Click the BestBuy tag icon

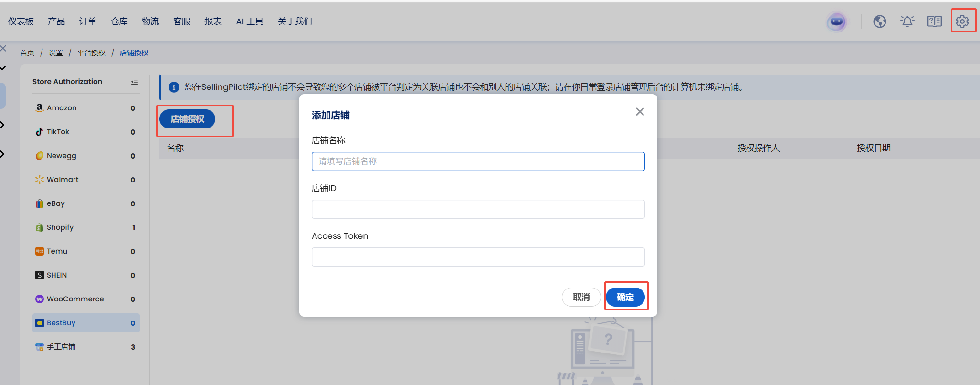[40, 323]
